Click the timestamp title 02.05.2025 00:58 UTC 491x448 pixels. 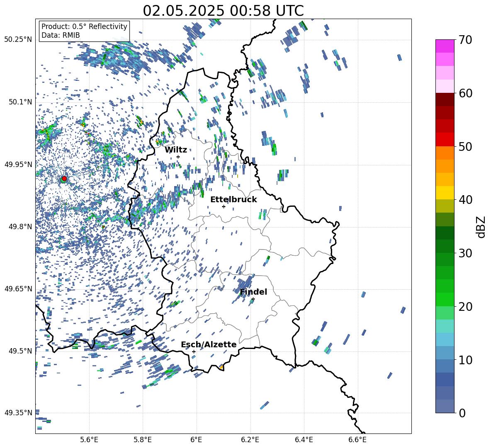click(223, 11)
